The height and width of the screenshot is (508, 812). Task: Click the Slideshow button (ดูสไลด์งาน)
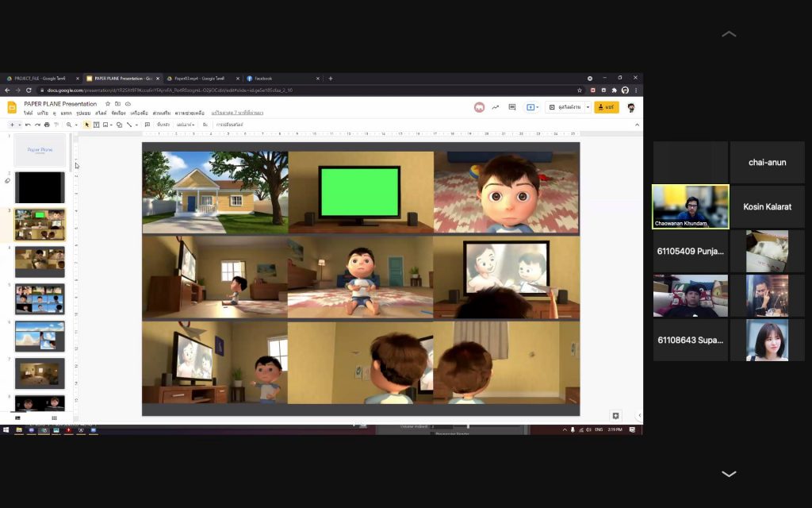tap(565, 107)
